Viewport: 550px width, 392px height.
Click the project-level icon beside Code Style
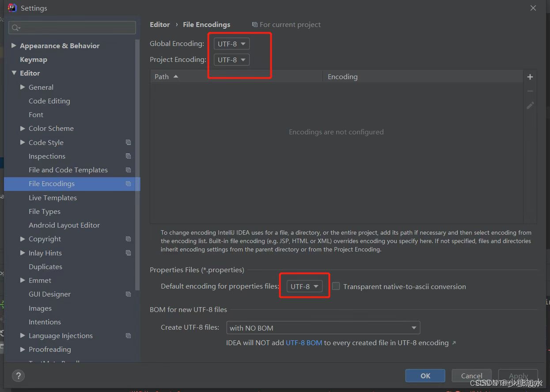(128, 142)
